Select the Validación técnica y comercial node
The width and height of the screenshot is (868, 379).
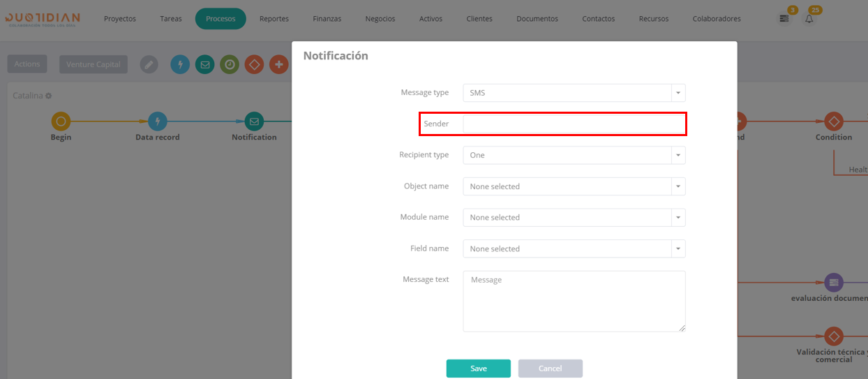[x=833, y=336]
